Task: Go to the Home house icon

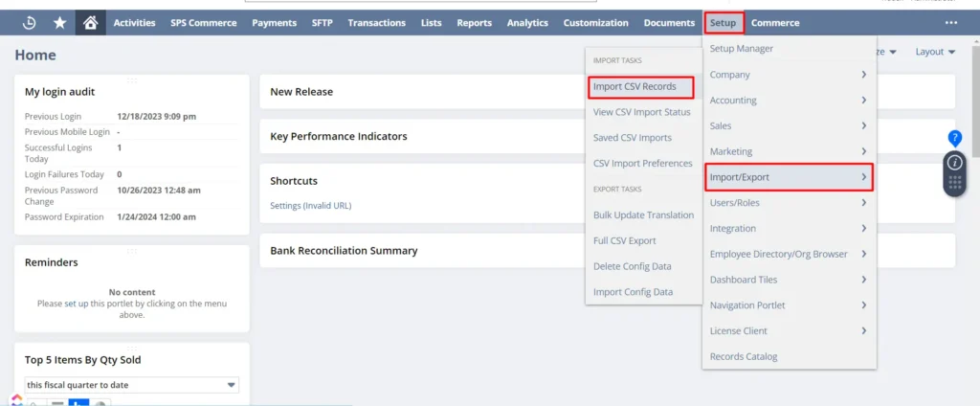Action: [x=91, y=23]
